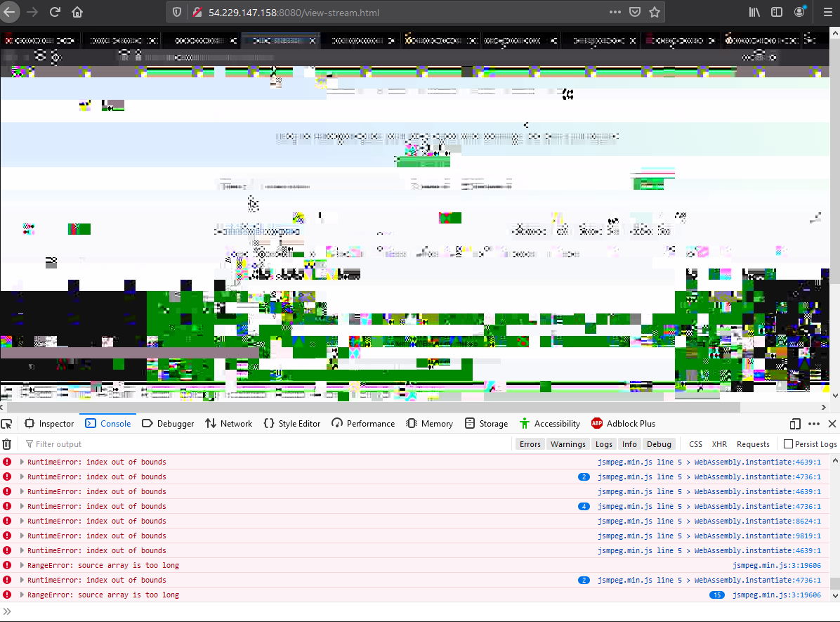The width and height of the screenshot is (840, 622).
Task: Switch to the Storage tab
Action: pos(486,423)
